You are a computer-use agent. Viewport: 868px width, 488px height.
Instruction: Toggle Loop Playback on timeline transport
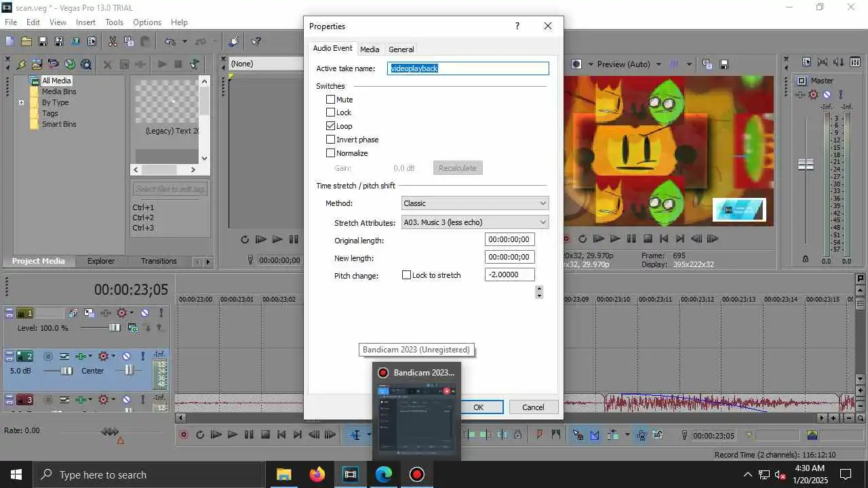pyautogui.click(x=199, y=435)
